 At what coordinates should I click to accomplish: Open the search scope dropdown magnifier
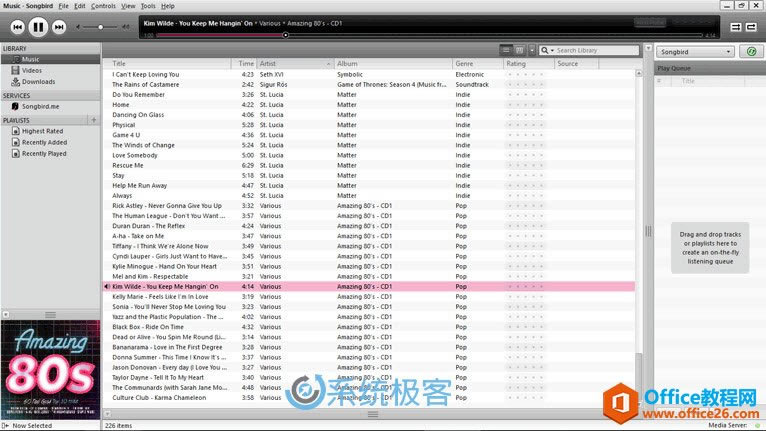pyautogui.click(x=547, y=50)
